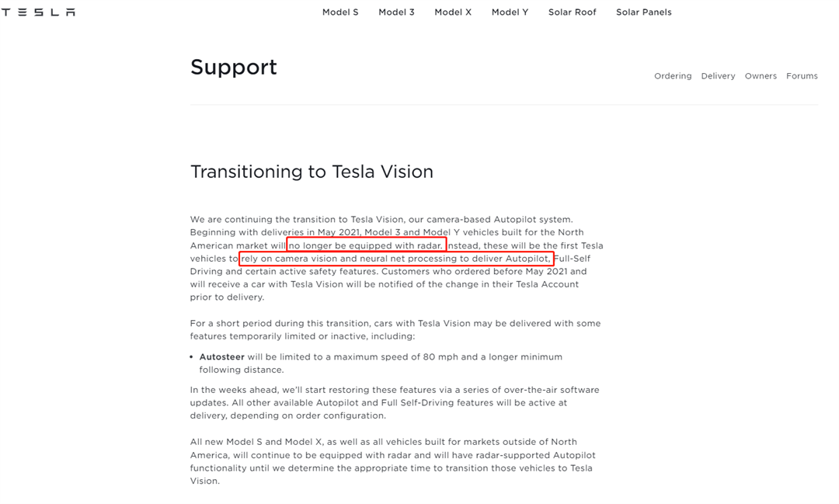
Task: Open the Model S menu item
Action: pos(340,12)
